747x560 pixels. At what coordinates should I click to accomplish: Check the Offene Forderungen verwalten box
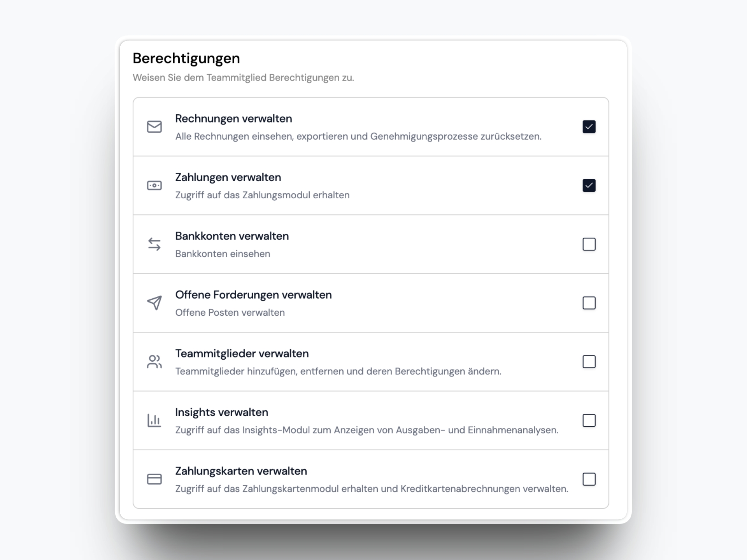[x=589, y=303]
